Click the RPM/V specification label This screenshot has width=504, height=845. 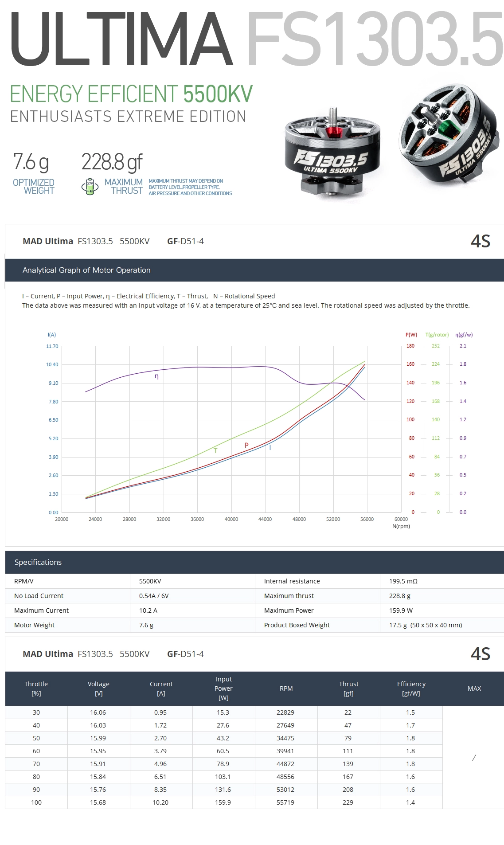pos(24,581)
